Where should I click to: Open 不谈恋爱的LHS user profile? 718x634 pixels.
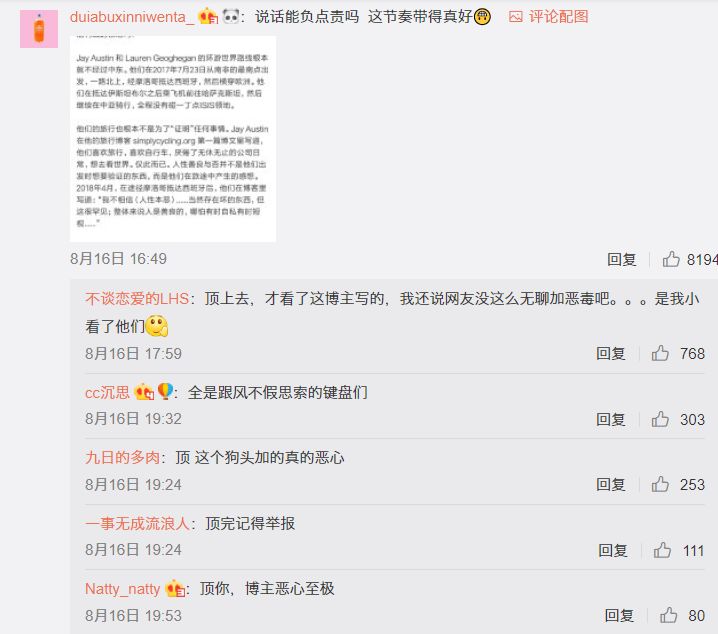[137, 299]
